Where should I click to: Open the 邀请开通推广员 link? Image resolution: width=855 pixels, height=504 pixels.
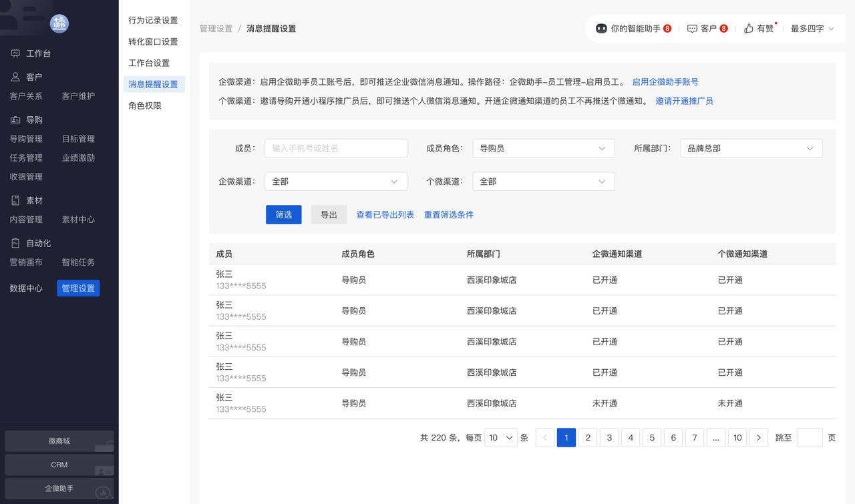684,101
